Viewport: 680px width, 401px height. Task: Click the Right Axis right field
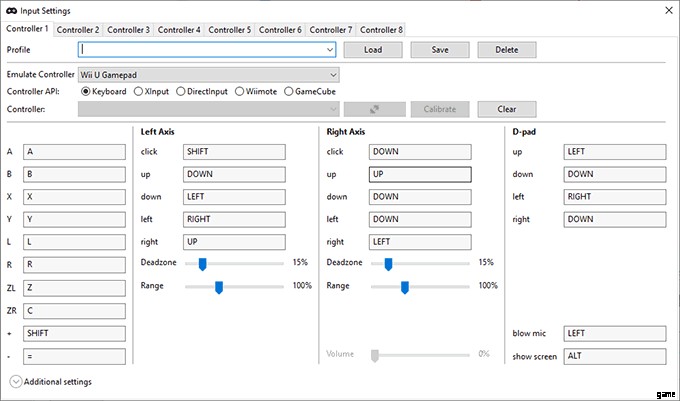tap(420, 242)
